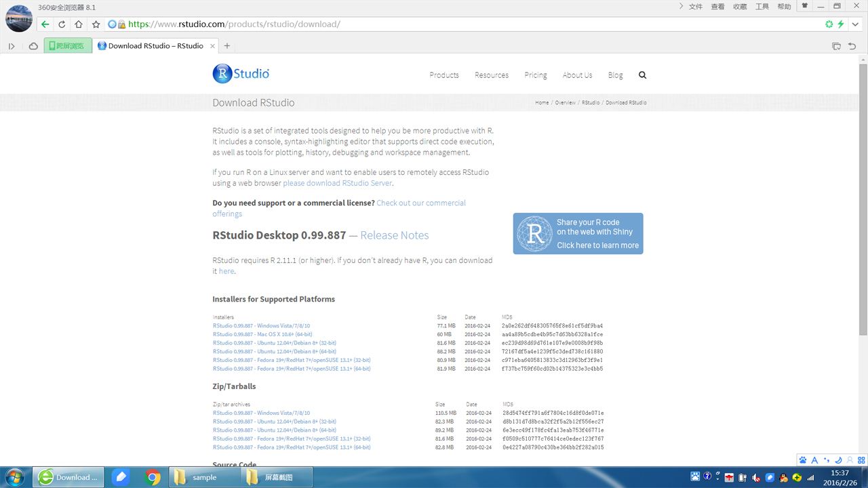
Task: Download Ubuntu (64-bit) tarball under Zip/Tarballs
Action: 275,430
